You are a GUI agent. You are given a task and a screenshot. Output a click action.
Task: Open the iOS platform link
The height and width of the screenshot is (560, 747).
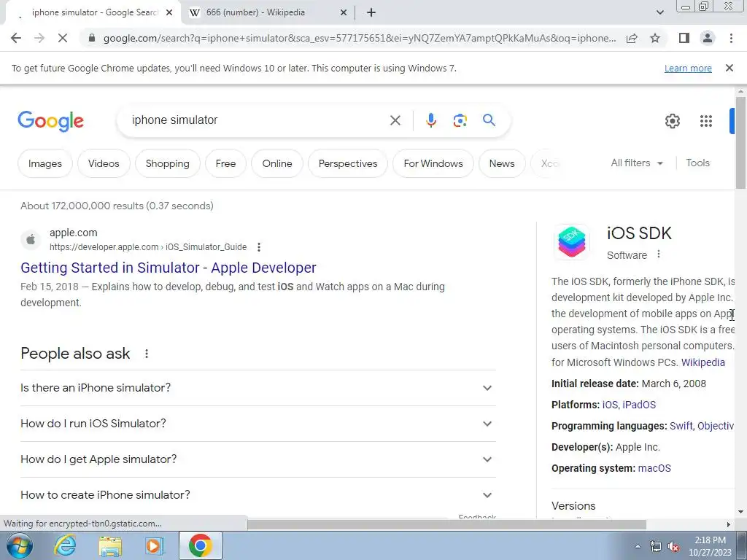tap(609, 405)
